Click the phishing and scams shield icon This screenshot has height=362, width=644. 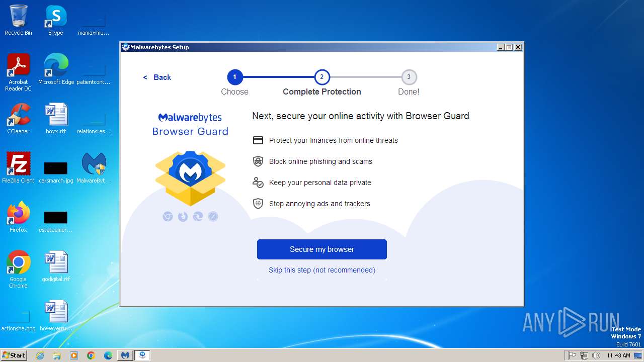(258, 161)
